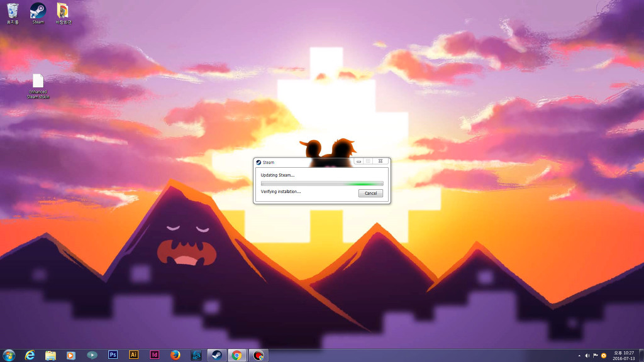644x362 pixels.
Task: Click the orange circular tray icon
Action: (x=604, y=356)
